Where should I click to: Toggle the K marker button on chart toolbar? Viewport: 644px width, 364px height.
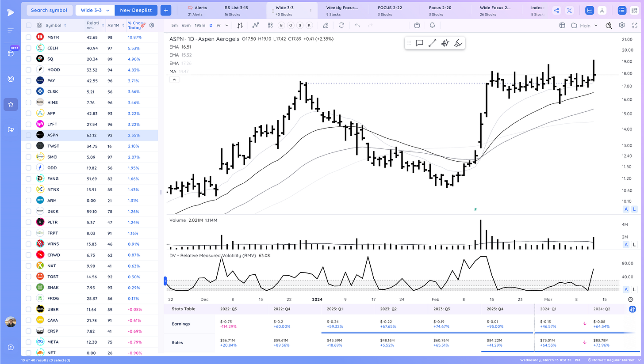point(309,25)
